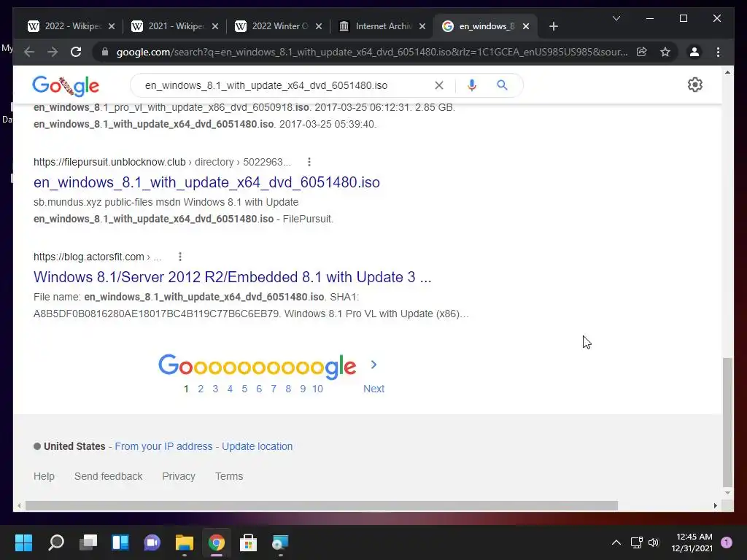The image size is (747, 560).
Task: Click the address bar URL
Action: pyautogui.click(x=372, y=52)
